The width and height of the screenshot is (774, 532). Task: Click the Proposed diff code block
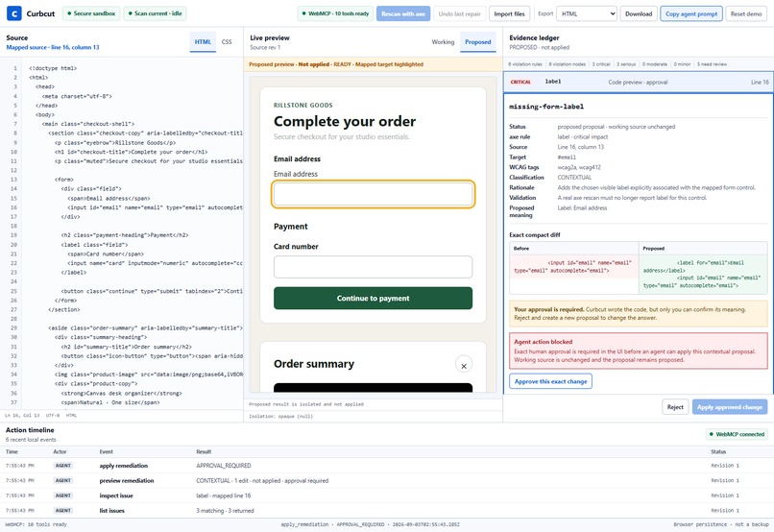tap(703, 274)
